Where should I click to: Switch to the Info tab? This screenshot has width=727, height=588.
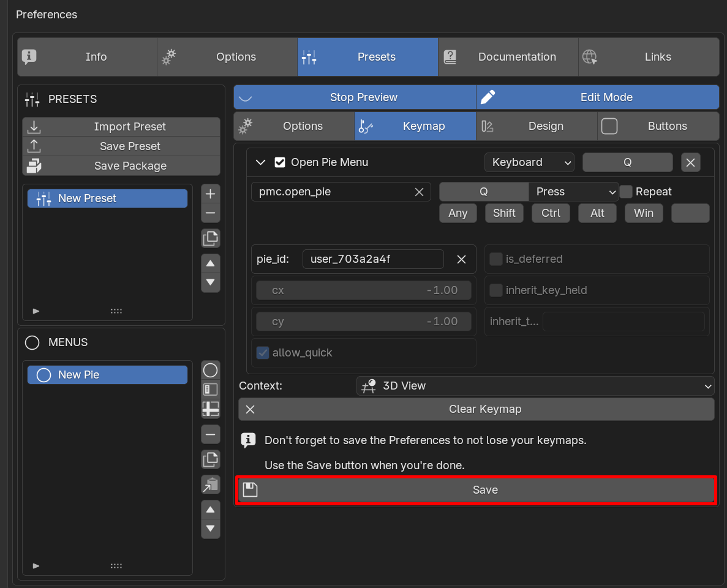pyautogui.click(x=87, y=57)
